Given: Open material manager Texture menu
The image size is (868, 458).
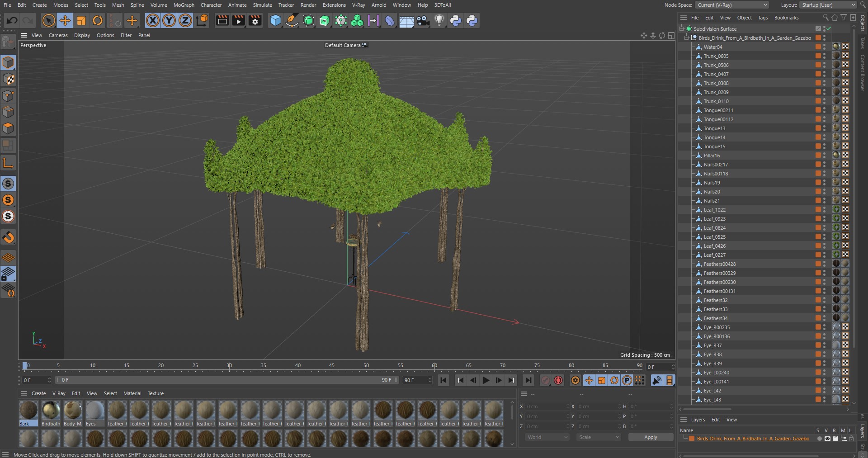Looking at the screenshot, I should [156, 393].
